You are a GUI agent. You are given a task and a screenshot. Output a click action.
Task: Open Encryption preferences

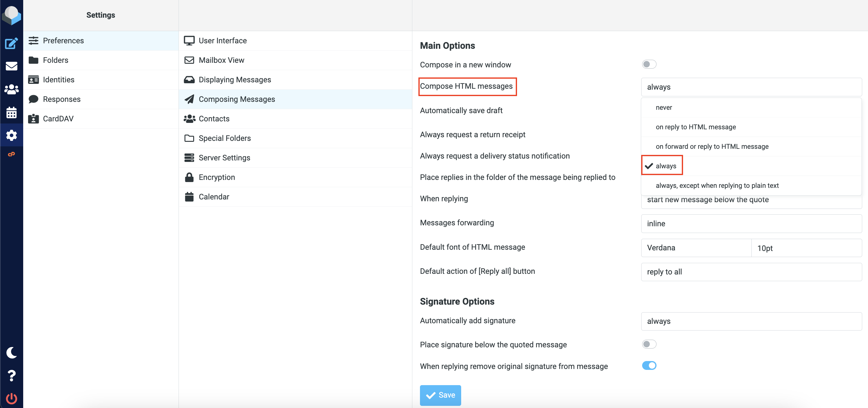click(x=295, y=177)
